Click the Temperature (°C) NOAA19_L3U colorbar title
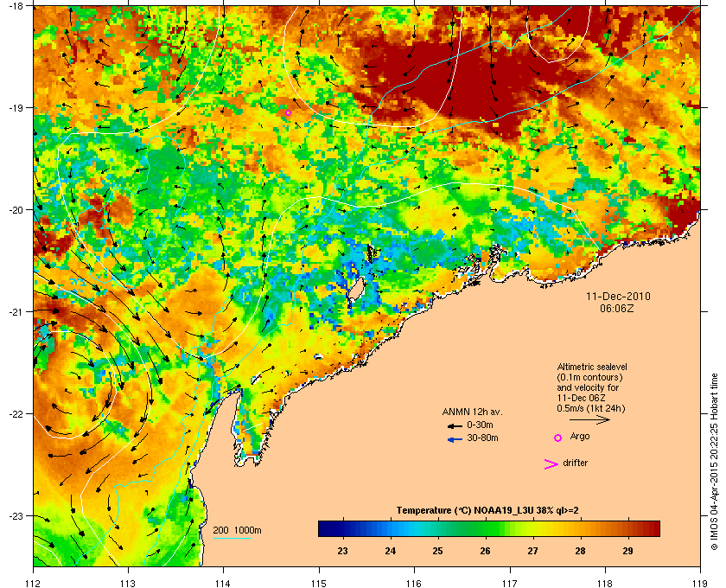 (487, 511)
